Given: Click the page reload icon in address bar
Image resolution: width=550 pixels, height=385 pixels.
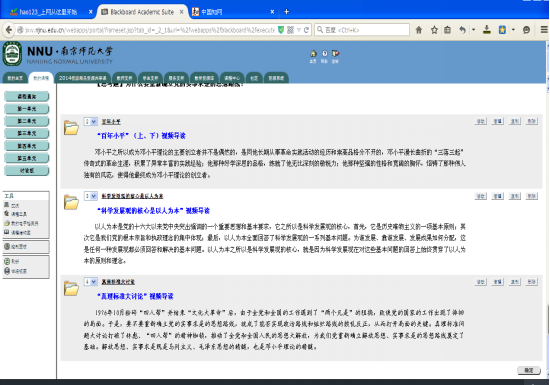Looking at the screenshot, I should point(306,30).
